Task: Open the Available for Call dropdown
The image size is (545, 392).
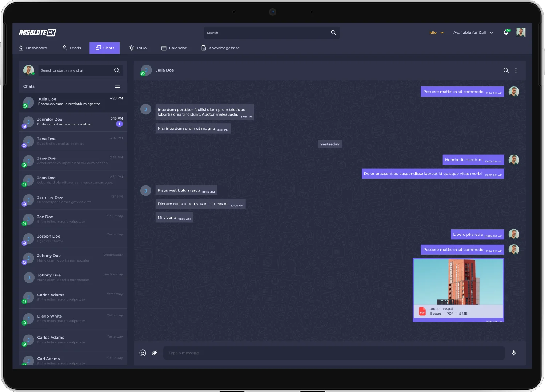Action: pyautogui.click(x=473, y=33)
